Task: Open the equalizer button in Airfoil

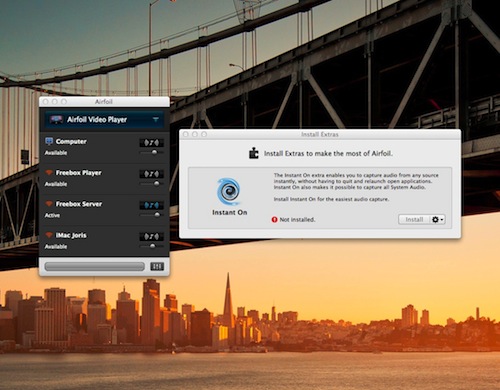Action: [157, 266]
